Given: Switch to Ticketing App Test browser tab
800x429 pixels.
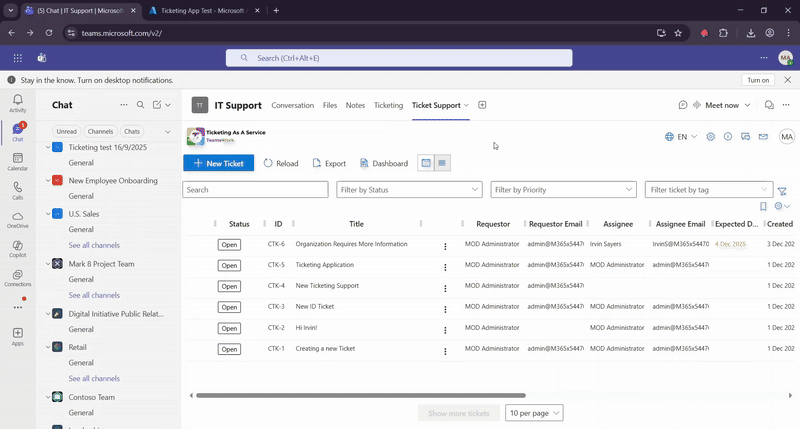Looking at the screenshot, I should tap(203, 10).
